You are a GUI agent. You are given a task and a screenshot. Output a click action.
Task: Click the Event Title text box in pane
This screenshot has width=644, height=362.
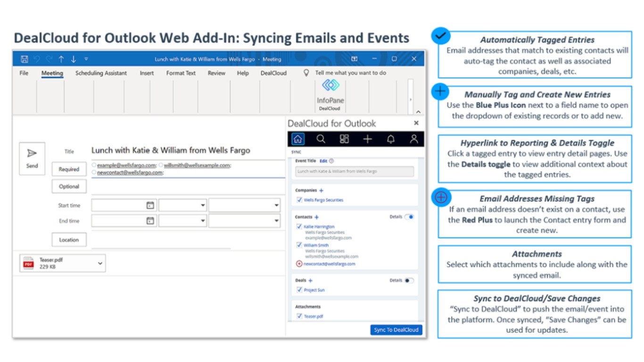tap(355, 172)
